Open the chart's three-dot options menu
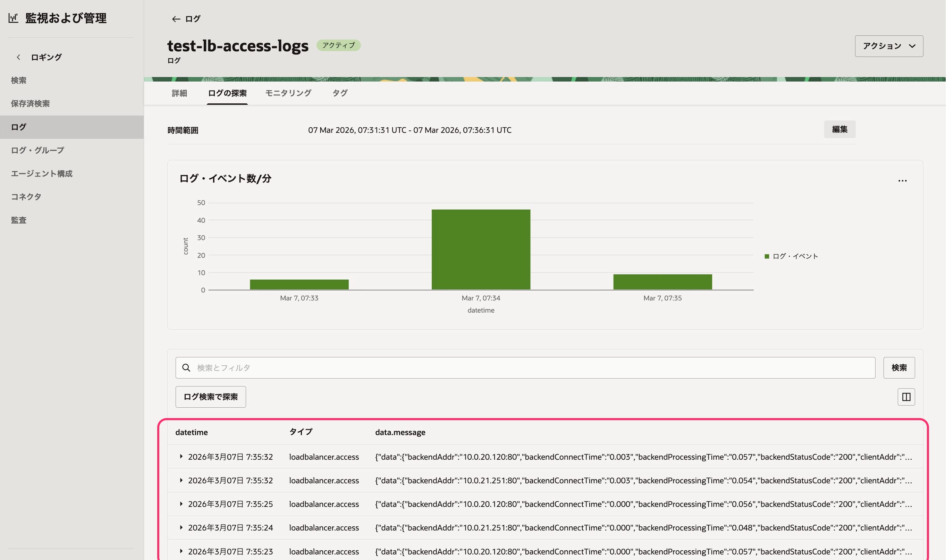946x560 pixels. (902, 181)
